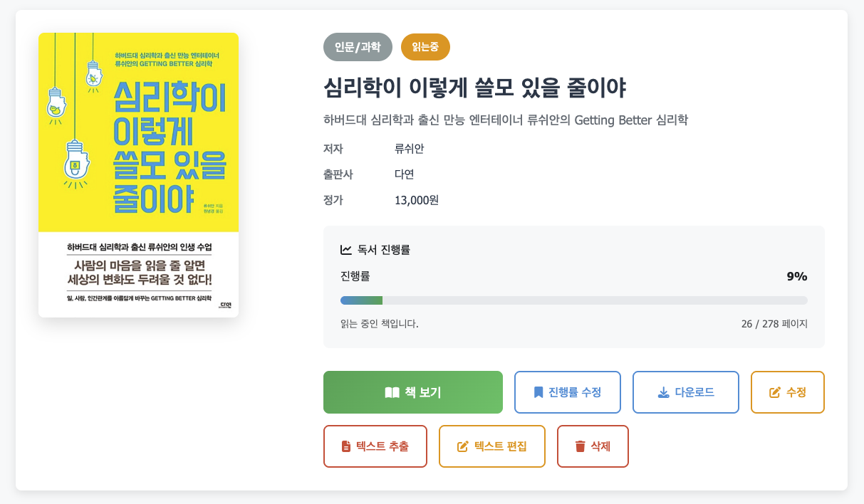Click the subtitle mentioning Getting Better 심리학
This screenshot has height=504, width=864.
[506, 120]
